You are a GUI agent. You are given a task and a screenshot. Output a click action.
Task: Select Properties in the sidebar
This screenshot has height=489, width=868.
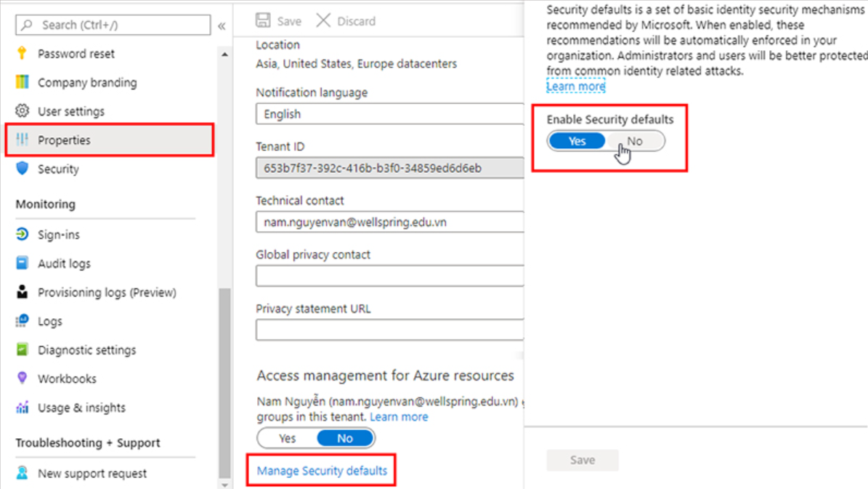point(110,140)
